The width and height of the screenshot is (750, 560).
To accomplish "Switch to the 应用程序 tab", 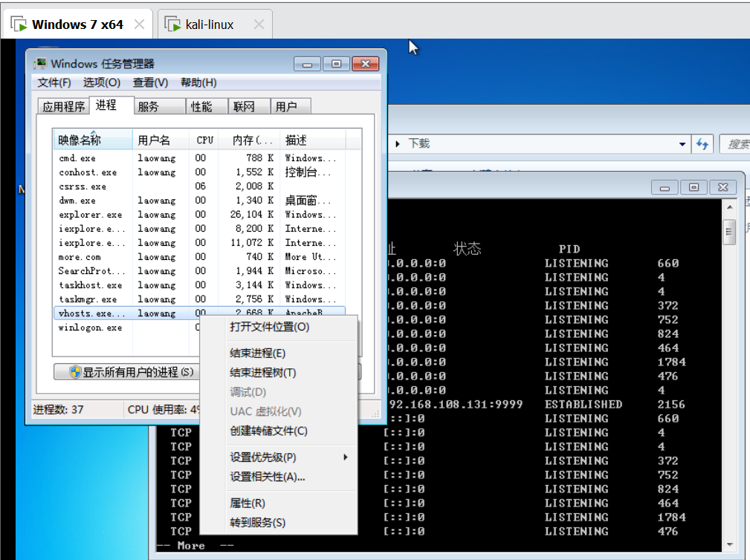I will pyautogui.click(x=63, y=106).
